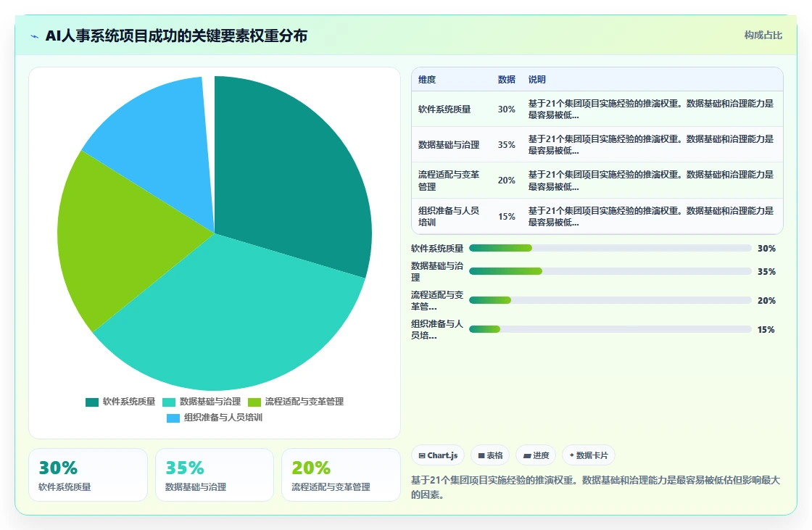Click the 30% value in the table
The height and width of the screenshot is (530, 812).
click(x=507, y=109)
